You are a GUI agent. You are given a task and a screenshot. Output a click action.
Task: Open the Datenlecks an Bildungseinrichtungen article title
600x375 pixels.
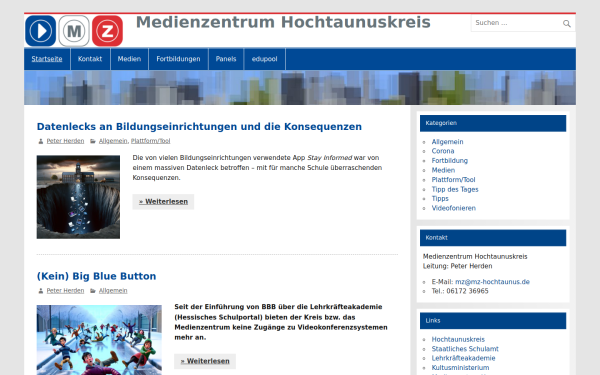click(199, 127)
